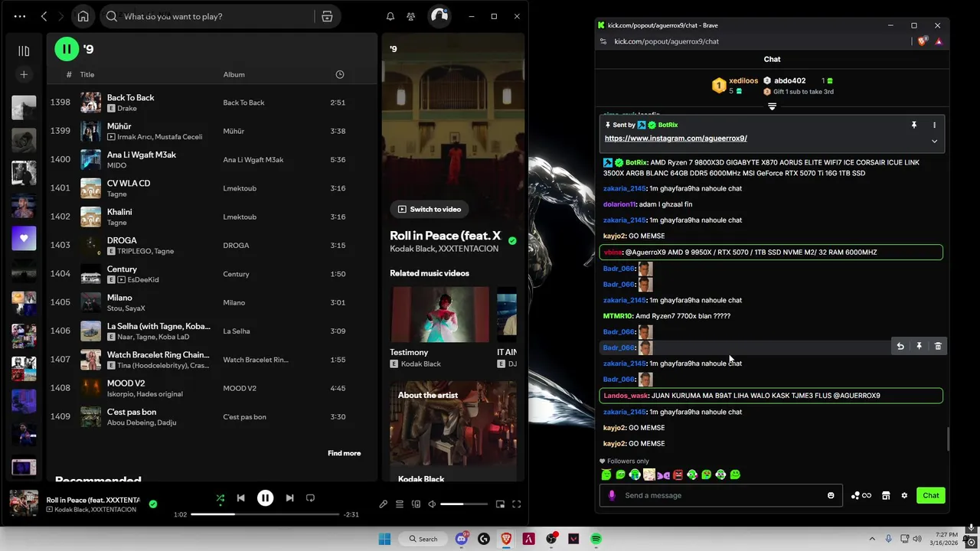Click Find more under the track list
This screenshot has width=980, height=551.
pyautogui.click(x=344, y=453)
